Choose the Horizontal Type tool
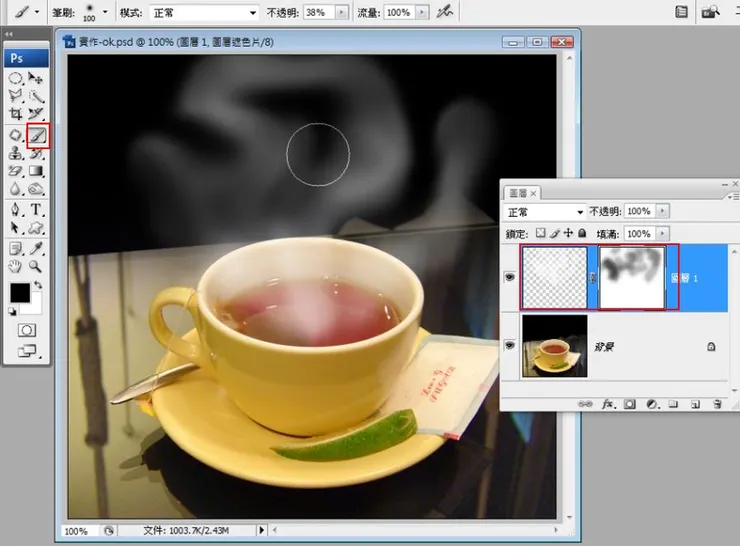Image resolution: width=740 pixels, height=547 pixels. click(x=36, y=210)
